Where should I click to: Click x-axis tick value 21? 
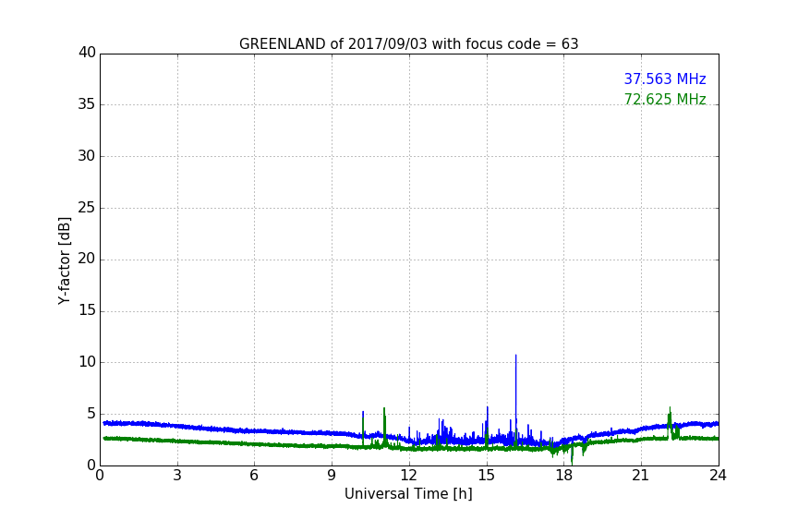[x=641, y=476]
